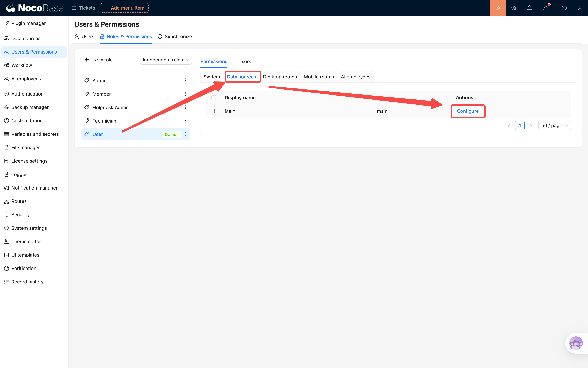Screen dimensions: 588x368
Task: Open the user profile icon
Action: coord(580,8)
